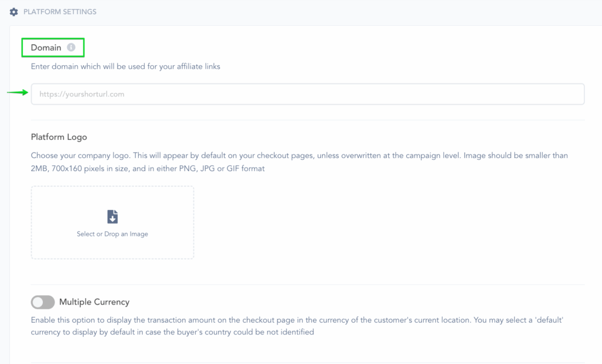Click the info icon beside Domain

tap(71, 47)
